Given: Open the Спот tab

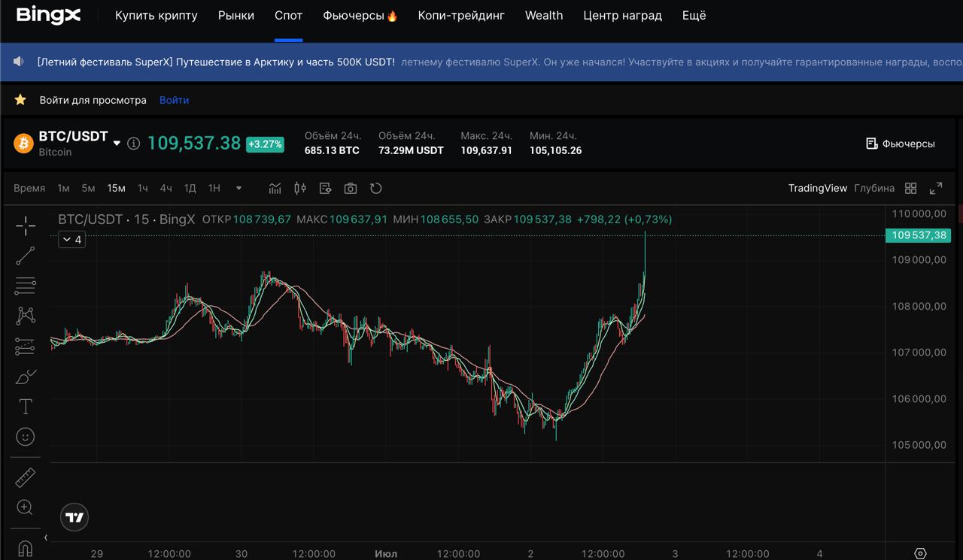Looking at the screenshot, I should click(288, 15).
